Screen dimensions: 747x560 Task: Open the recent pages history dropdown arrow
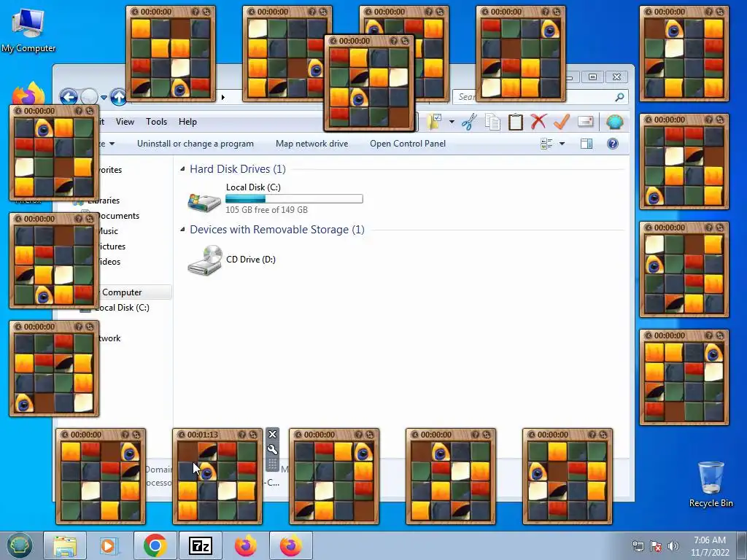click(x=104, y=98)
